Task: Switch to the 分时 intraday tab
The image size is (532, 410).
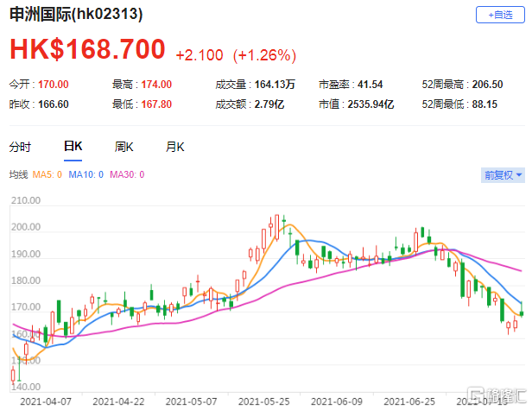Action: click(20, 147)
